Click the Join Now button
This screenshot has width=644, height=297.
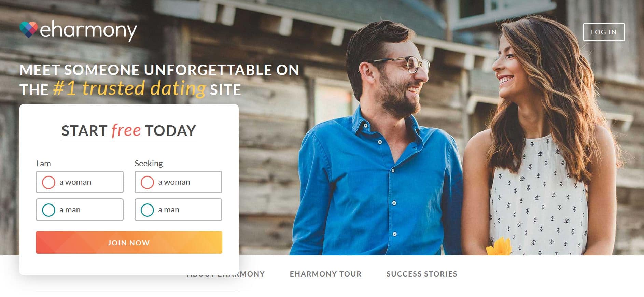click(x=129, y=242)
